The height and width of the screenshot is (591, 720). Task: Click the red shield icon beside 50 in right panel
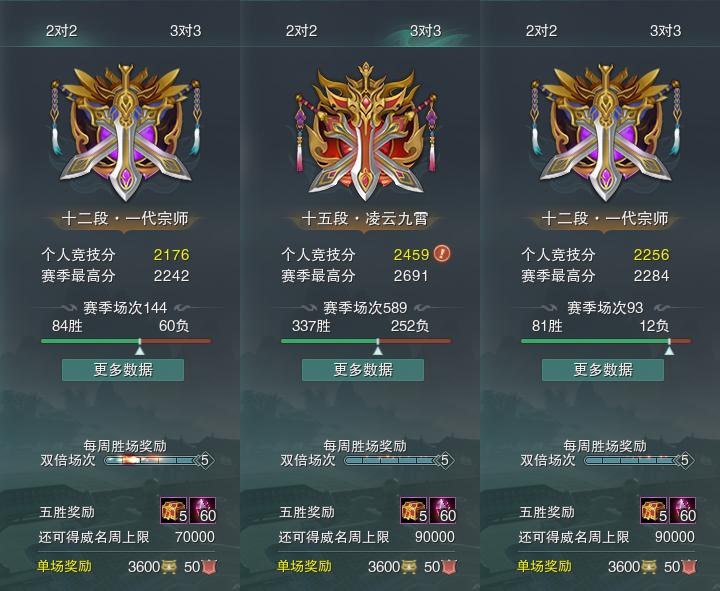[x=689, y=567]
